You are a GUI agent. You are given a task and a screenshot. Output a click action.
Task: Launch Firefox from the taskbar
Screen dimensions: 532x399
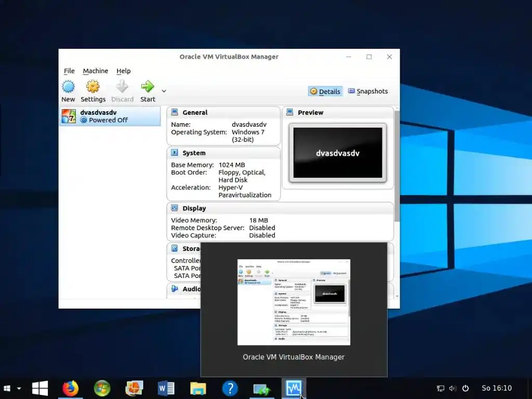pyautogui.click(x=70, y=388)
